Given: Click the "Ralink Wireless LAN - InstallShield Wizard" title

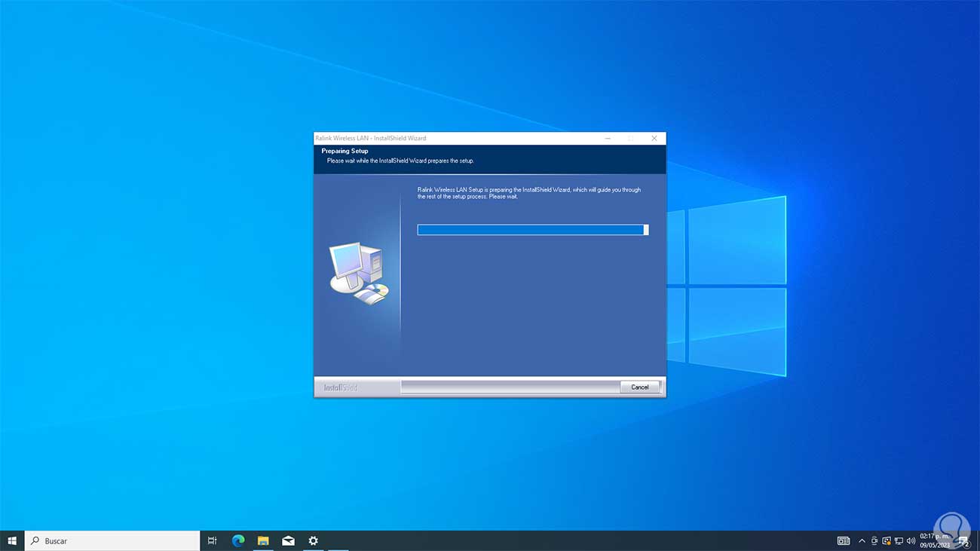Looking at the screenshot, I should pyautogui.click(x=371, y=138).
